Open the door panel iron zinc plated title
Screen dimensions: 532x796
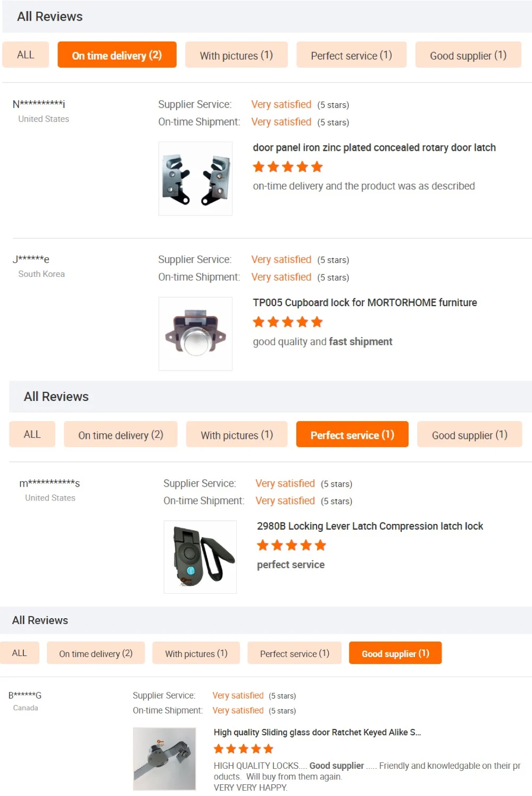(374, 147)
